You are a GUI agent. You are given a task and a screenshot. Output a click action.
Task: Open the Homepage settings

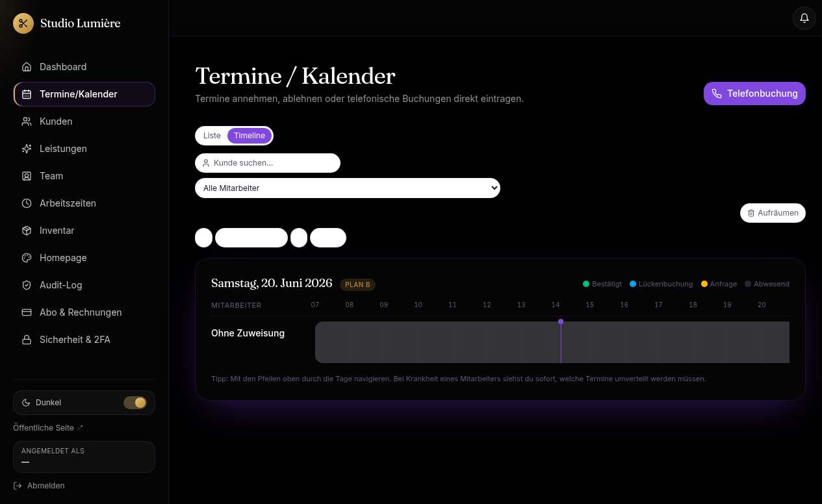coord(84,258)
